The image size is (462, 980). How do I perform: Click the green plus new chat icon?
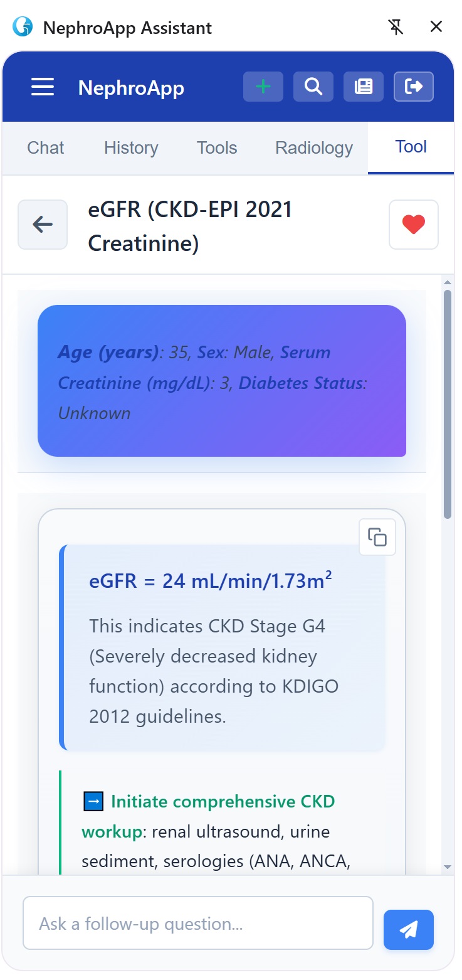coord(263,87)
